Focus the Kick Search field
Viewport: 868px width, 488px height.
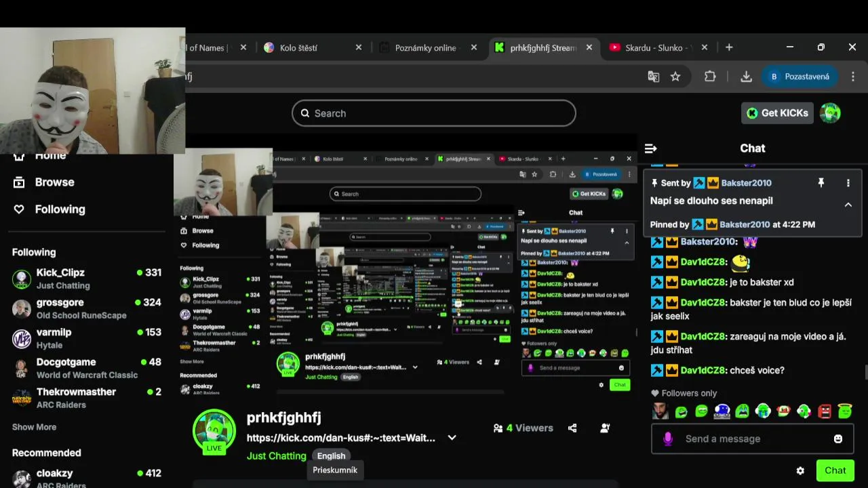point(434,113)
